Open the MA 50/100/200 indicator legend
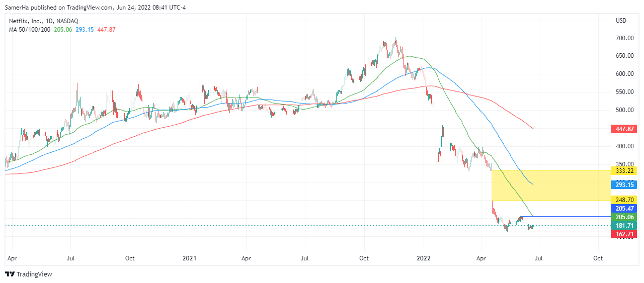The height and width of the screenshot is (283, 644). tap(29, 30)
